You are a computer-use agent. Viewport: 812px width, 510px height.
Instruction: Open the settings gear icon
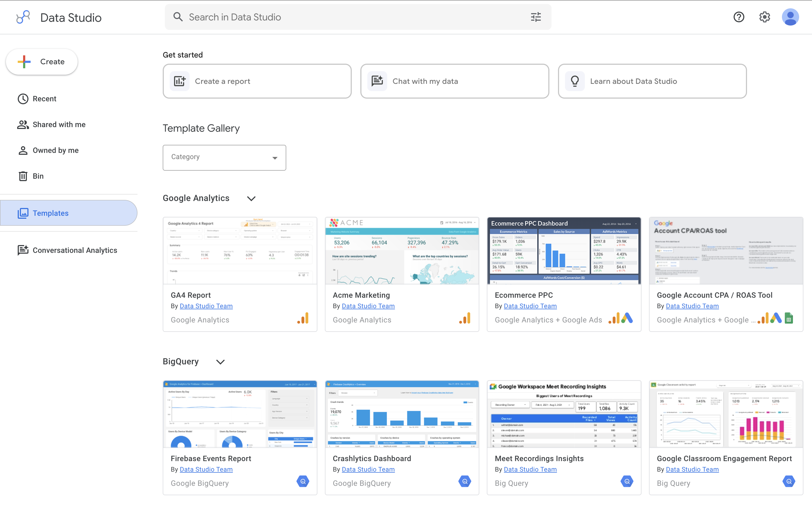764,17
